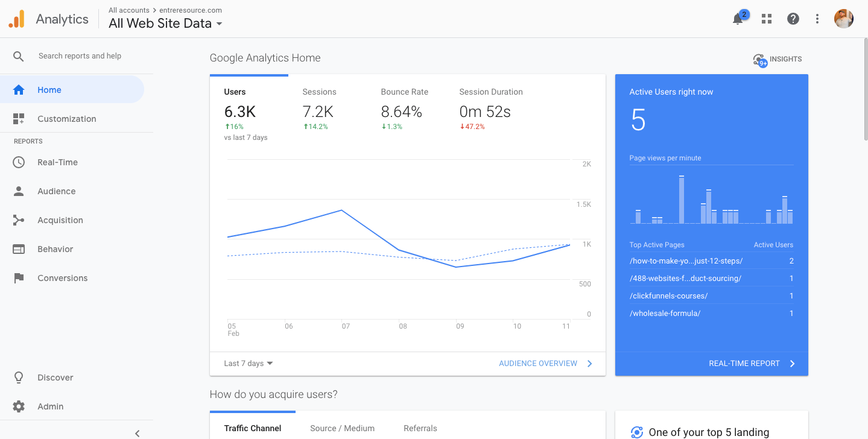Select the Users metric tab
Screen dimensions: 868x439
point(249,113)
